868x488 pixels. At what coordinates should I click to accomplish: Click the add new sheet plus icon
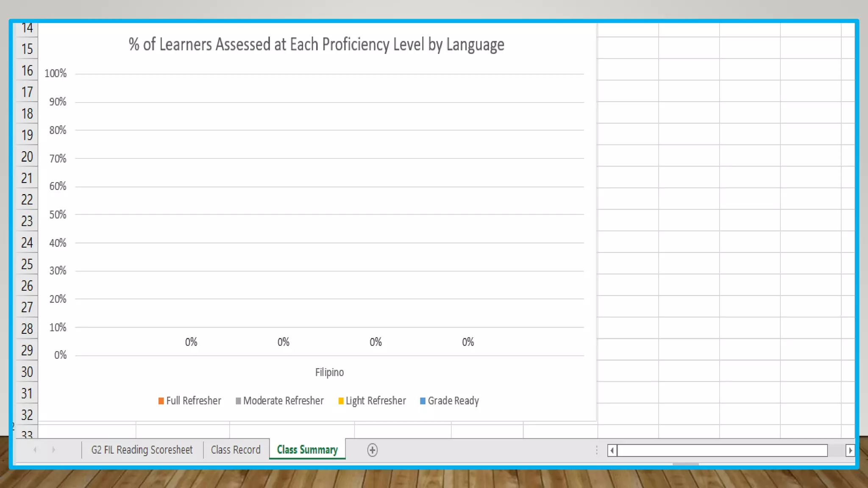pos(372,450)
